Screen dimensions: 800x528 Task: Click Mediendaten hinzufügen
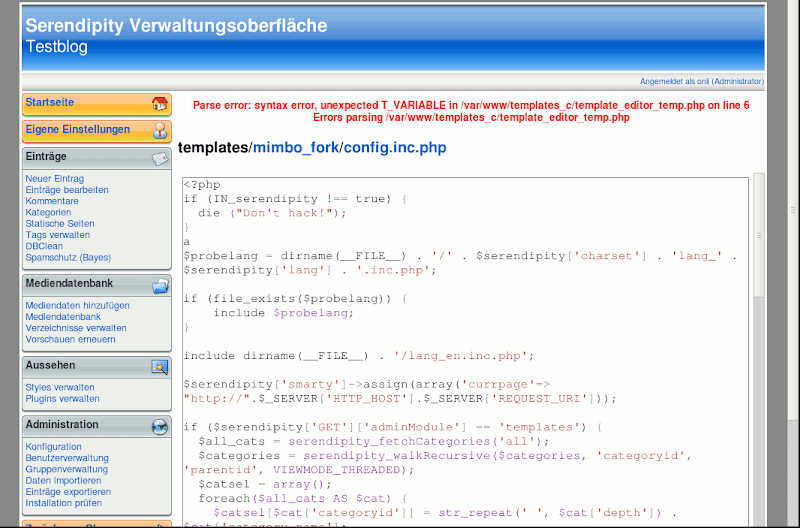tap(78, 306)
